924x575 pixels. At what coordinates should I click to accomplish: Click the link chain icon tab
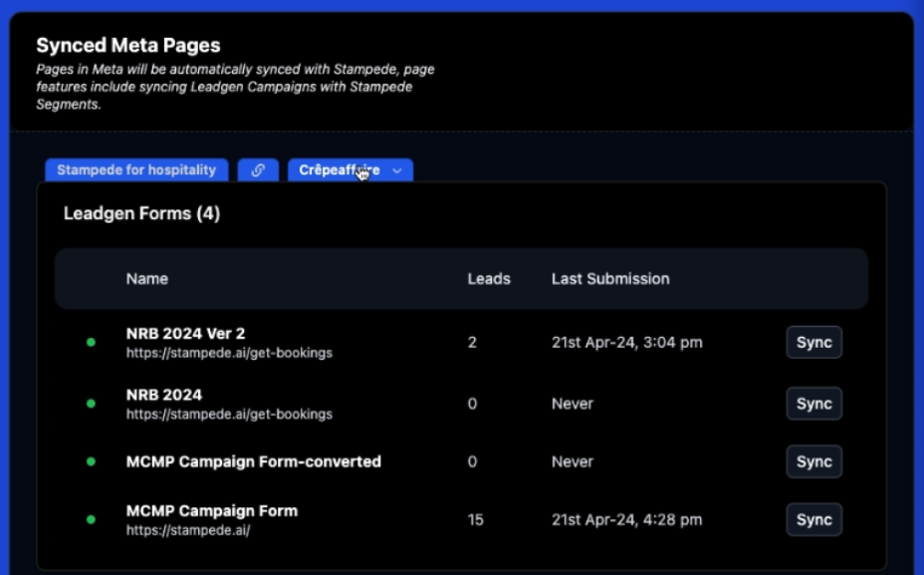click(x=258, y=170)
